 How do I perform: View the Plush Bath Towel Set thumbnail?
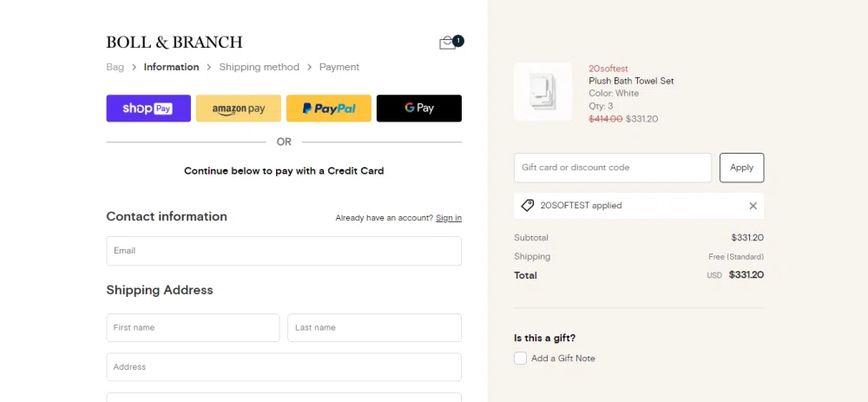[x=542, y=91]
